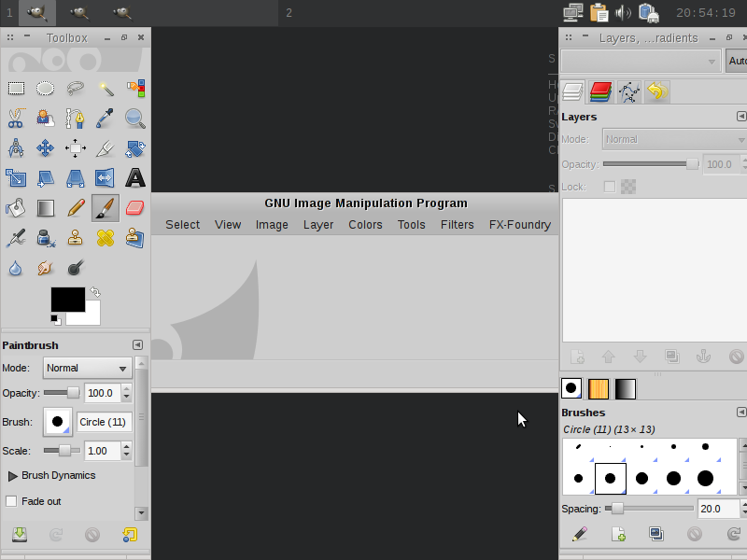Screen dimensions: 747x560
Task: Select the Smudge tool
Action: click(x=45, y=268)
